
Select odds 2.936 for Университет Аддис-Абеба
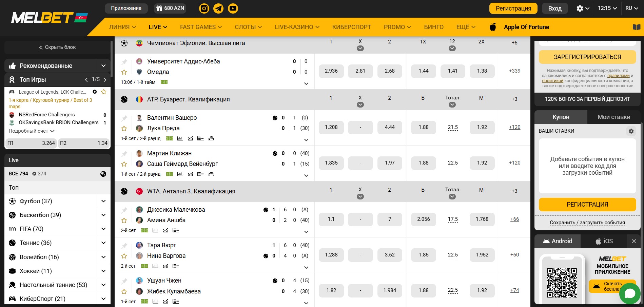pyautogui.click(x=331, y=71)
